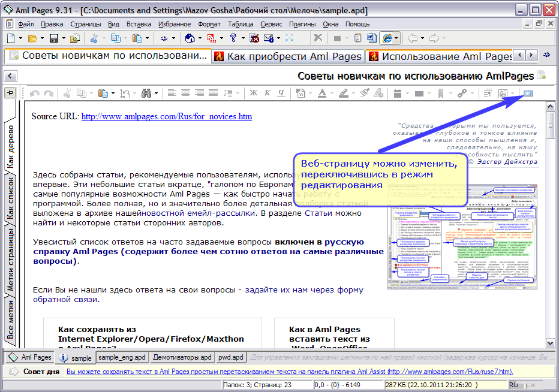Open the Демотиваторы.apd document tab
Screen dimensions: 559x392
click(182, 357)
